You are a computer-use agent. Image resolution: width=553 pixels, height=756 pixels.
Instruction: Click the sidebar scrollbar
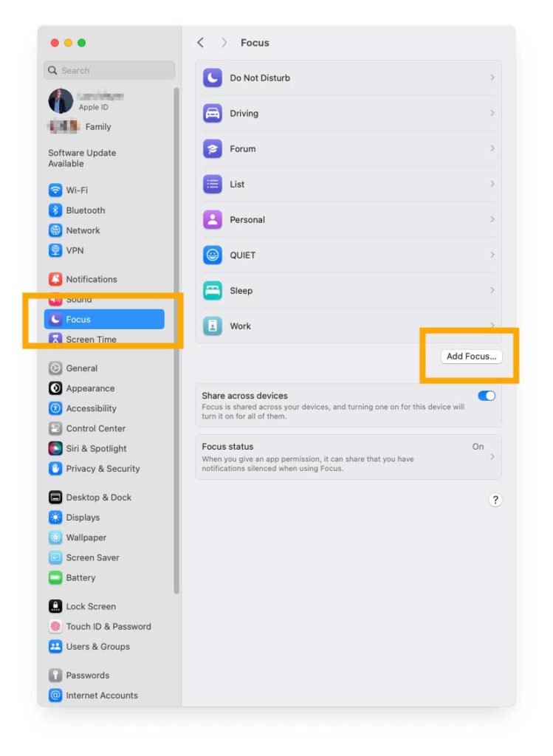[176, 340]
